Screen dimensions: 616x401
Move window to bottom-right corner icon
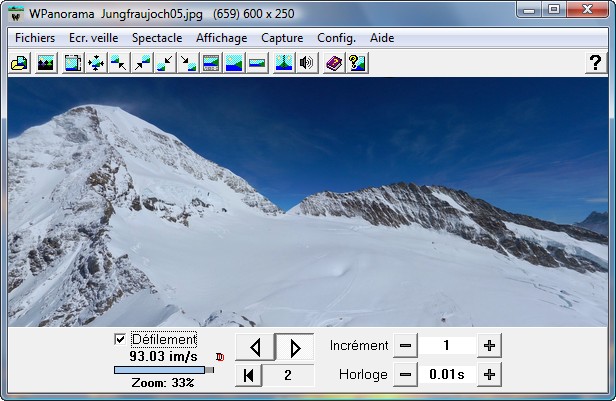tap(188, 63)
